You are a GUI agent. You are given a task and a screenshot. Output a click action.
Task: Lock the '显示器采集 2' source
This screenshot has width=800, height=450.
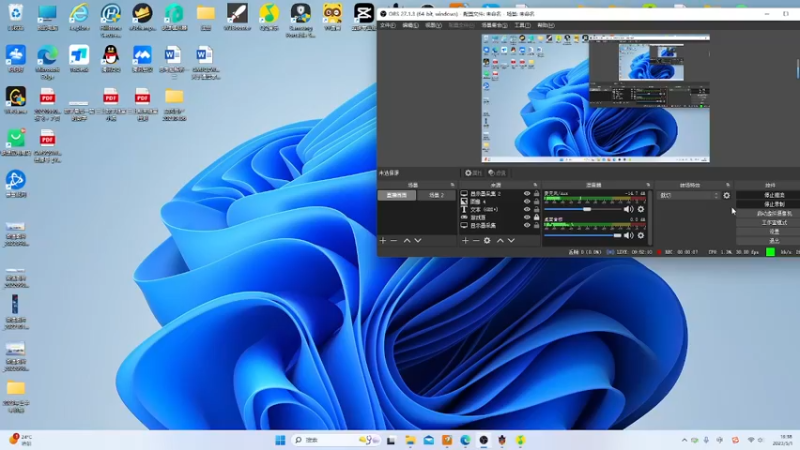coord(536,193)
